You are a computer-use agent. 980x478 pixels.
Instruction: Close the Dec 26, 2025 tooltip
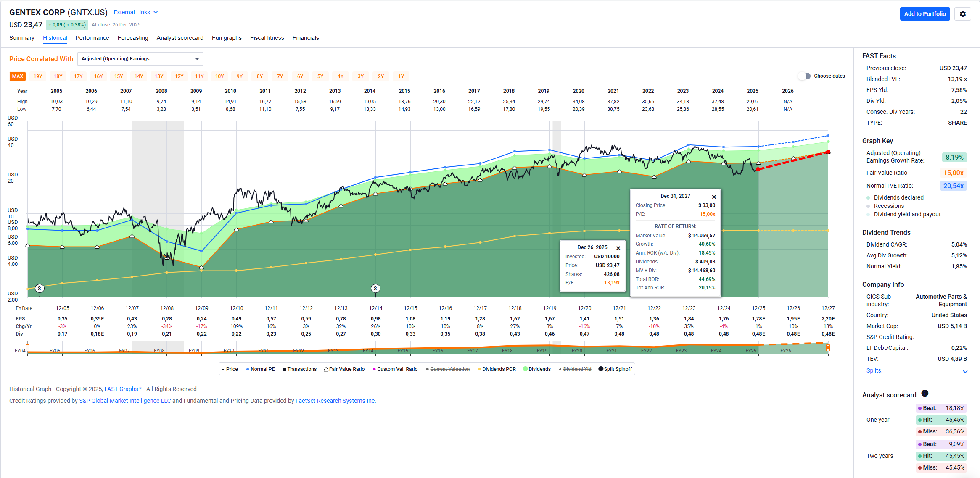618,248
